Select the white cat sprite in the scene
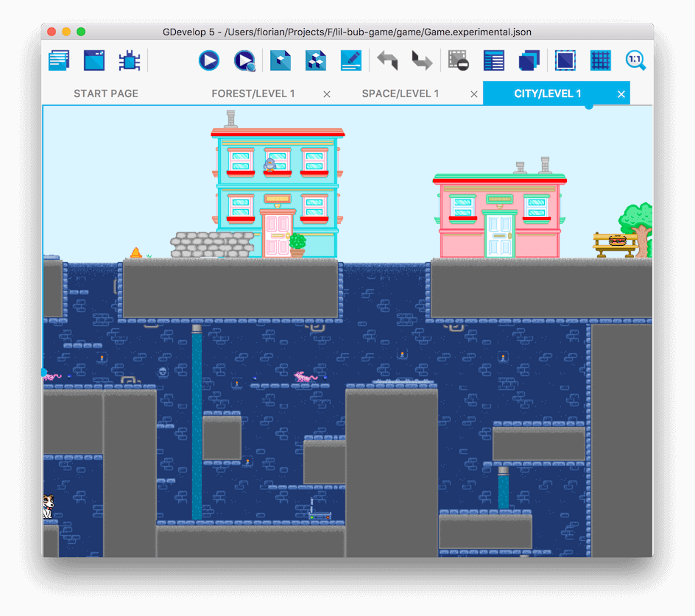The height and width of the screenshot is (616, 695). coord(47,505)
